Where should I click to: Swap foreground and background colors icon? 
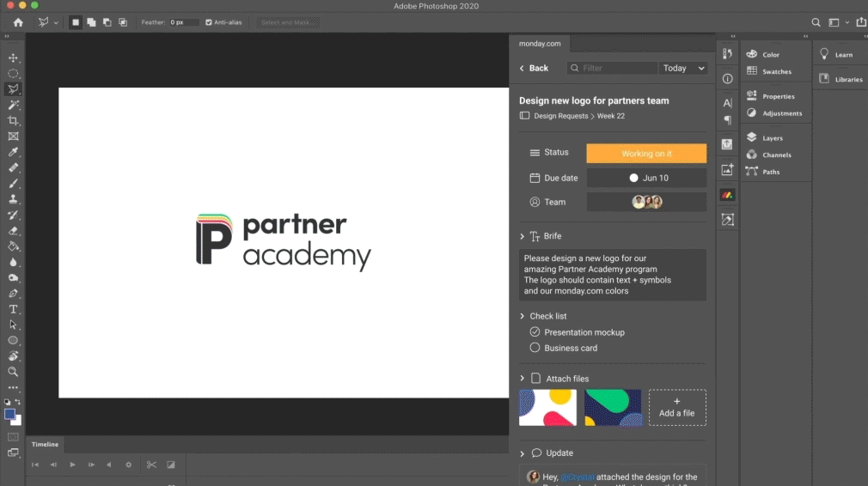(18, 402)
